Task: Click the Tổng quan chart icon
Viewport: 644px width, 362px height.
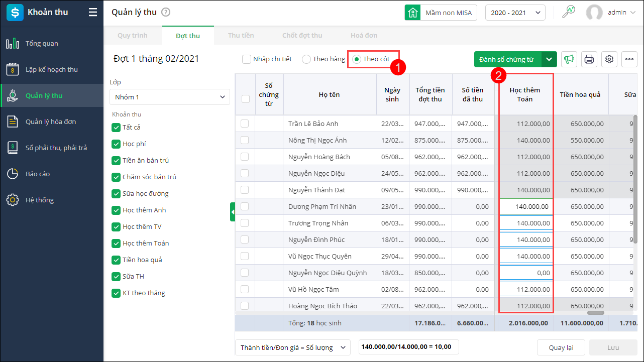Action: pyautogui.click(x=13, y=44)
